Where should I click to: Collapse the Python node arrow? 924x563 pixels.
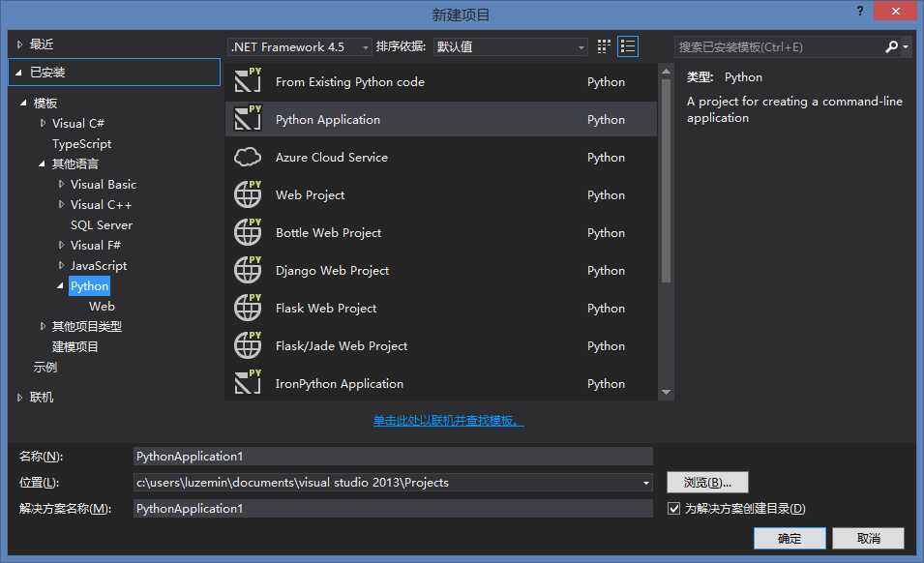coord(61,285)
